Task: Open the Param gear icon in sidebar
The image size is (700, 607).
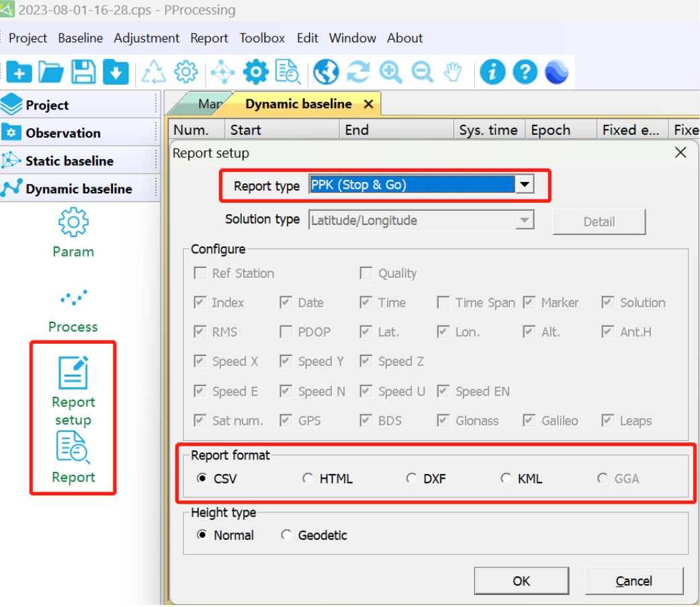Action: pos(73,222)
